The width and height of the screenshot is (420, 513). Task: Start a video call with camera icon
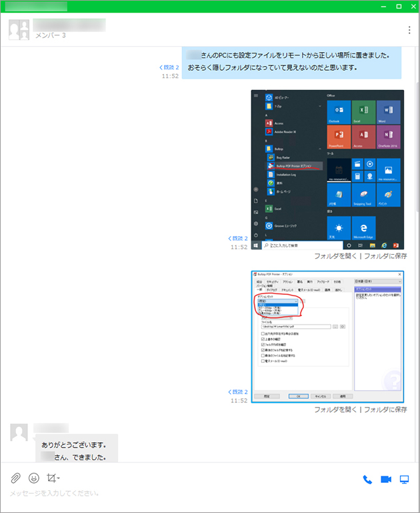point(385,479)
